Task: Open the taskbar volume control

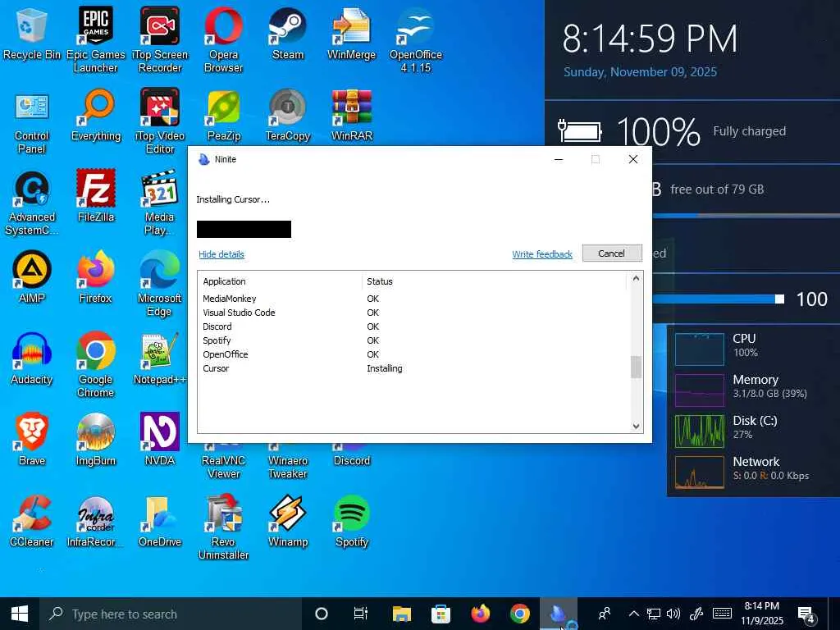Action: tap(673, 614)
